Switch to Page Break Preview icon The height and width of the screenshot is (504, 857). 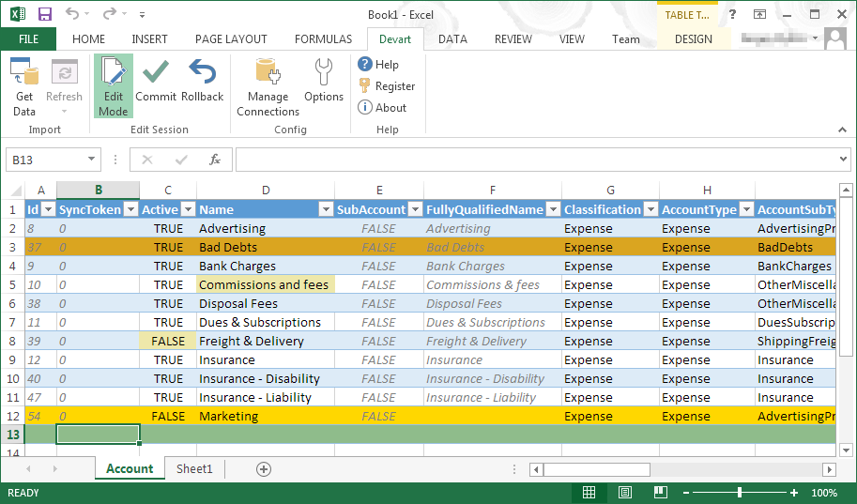pyautogui.click(x=660, y=493)
